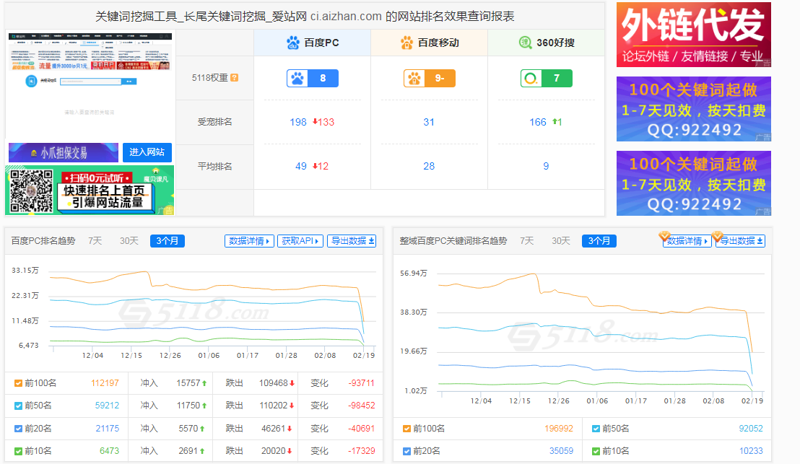
Task: Open the website screenshot thumbnail
Action: tap(90, 85)
